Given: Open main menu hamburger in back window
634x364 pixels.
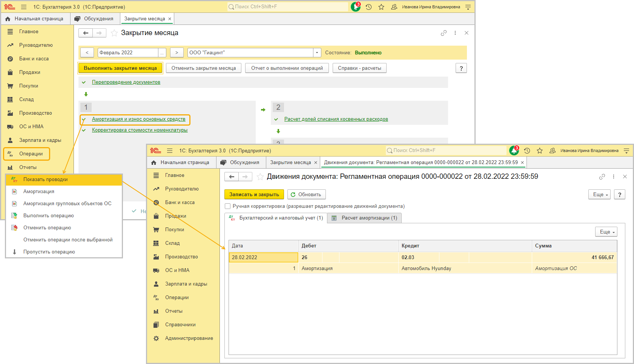Looking at the screenshot, I should pyautogui.click(x=24, y=7).
